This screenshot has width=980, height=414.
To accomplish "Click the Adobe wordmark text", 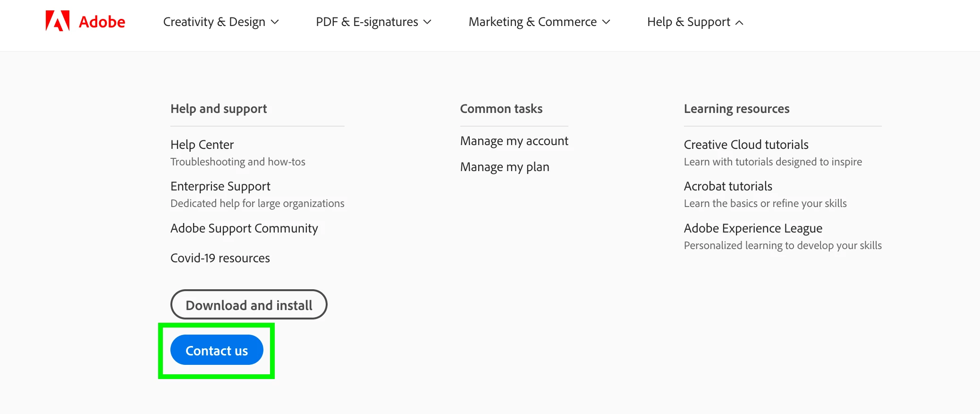I will pyautogui.click(x=102, y=22).
